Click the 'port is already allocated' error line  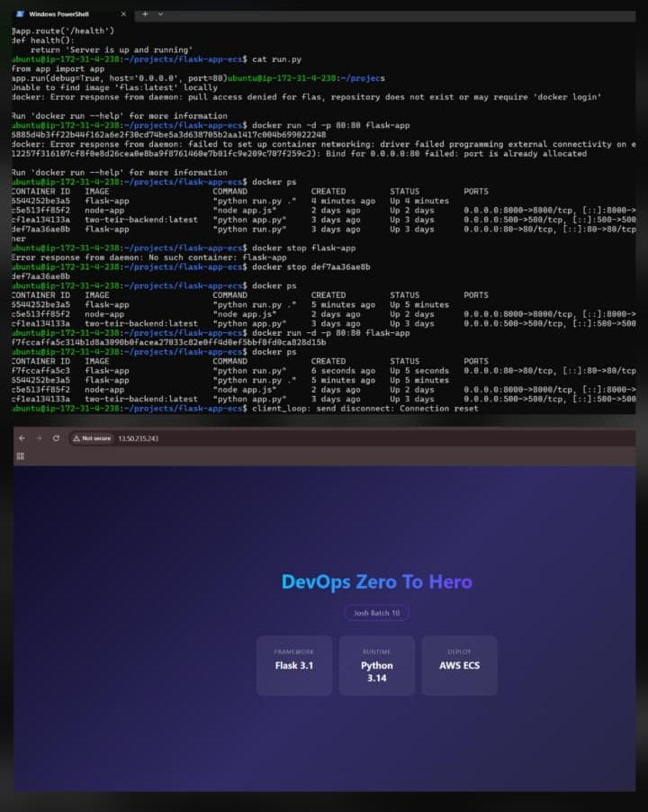click(299, 153)
